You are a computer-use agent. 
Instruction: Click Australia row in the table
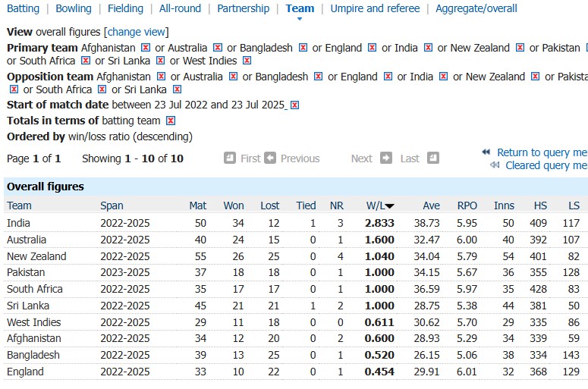tap(294, 240)
